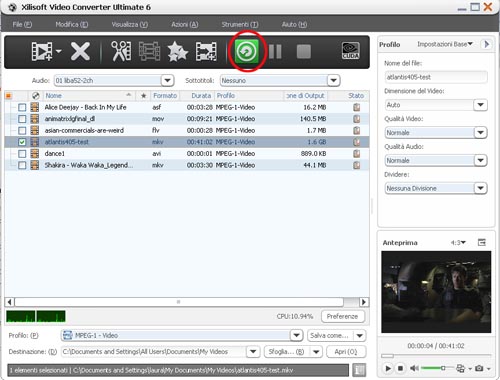Click the Add File film icon
Image resolution: width=500 pixels, height=380 pixels.
pos(42,51)
